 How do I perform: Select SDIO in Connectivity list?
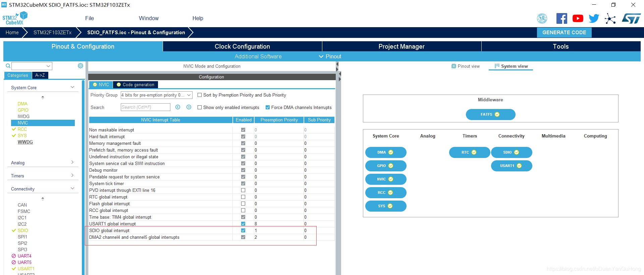pos(23,230)
